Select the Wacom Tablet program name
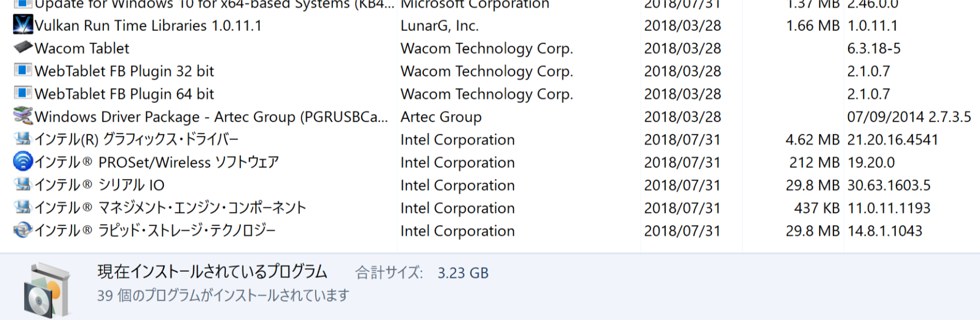 (82, 48)
